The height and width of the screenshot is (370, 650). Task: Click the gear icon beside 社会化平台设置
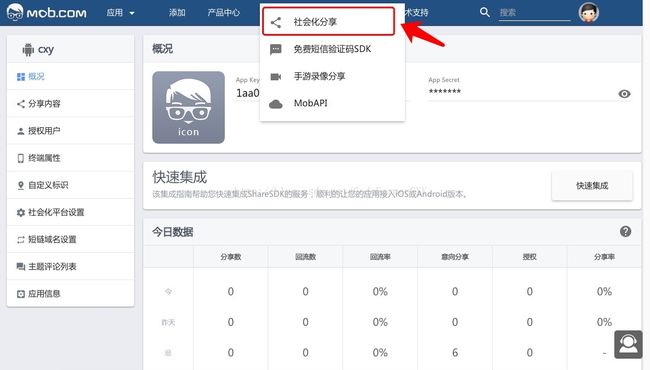pyautogui.click(x=21, y=213)
